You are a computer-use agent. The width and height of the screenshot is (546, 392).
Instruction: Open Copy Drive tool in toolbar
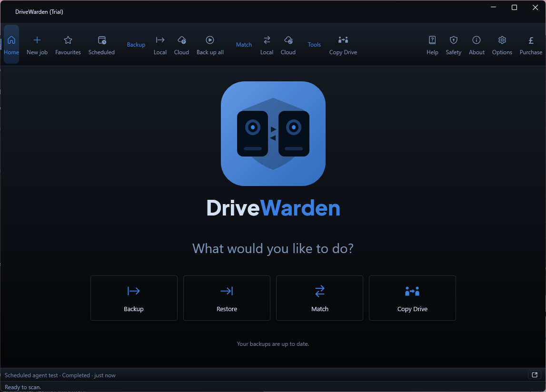coord(343,45)
